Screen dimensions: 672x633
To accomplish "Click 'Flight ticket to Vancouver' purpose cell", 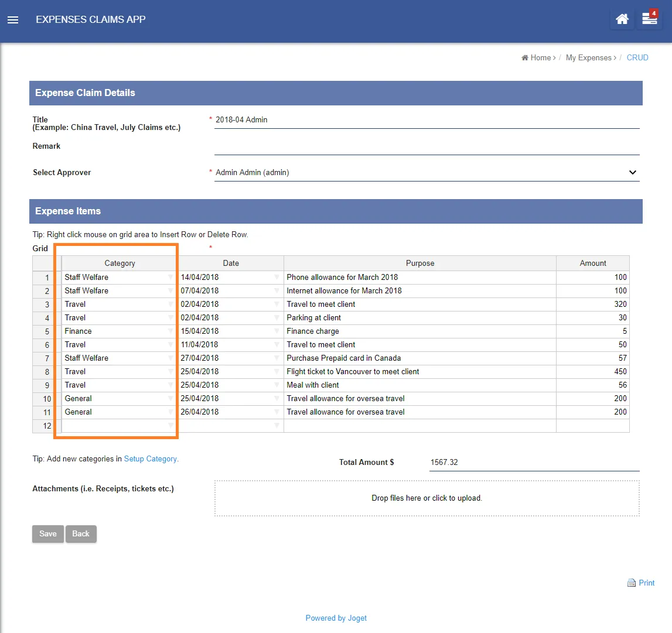I will tap(420, 372).
